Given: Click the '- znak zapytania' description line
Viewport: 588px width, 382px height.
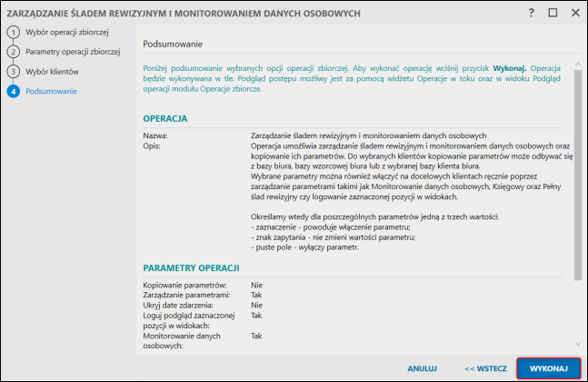Looking at the screenshot, I should tap(333, 237).
